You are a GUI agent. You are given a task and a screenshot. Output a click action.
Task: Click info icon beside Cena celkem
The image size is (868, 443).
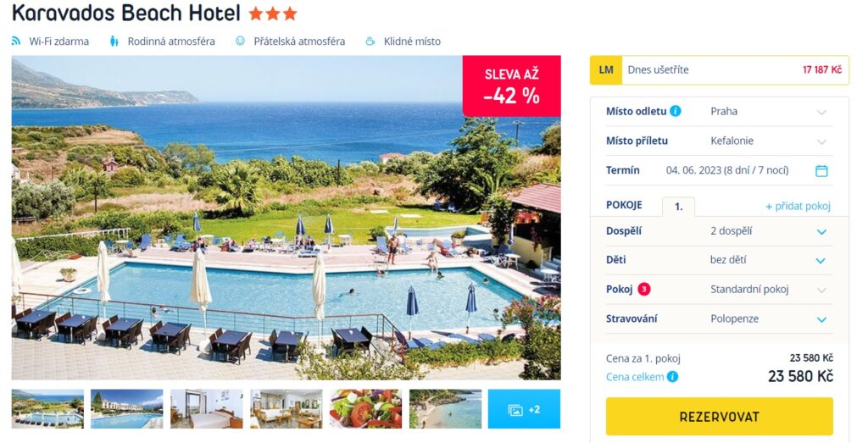(672, 377)
